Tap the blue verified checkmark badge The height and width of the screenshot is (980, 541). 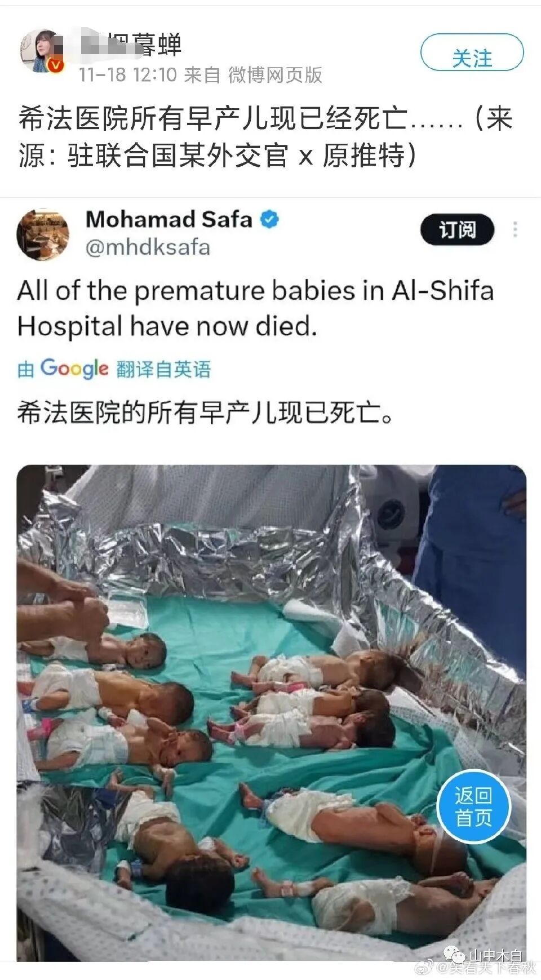269,219
